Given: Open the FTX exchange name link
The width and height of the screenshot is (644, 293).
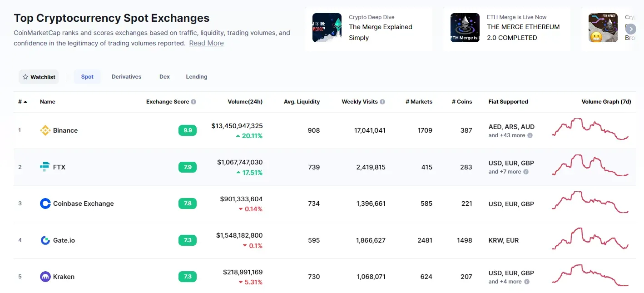Looking at the screenshot, I should click(59, 167).
